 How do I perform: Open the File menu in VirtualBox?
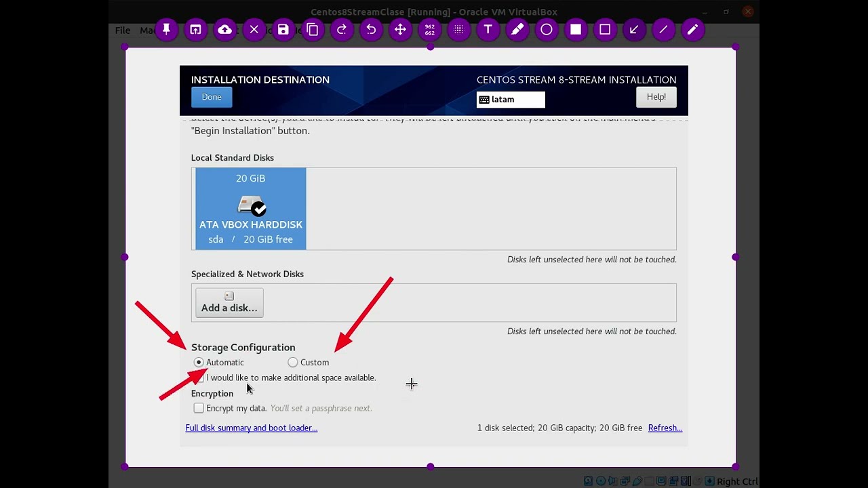[123, 30]
